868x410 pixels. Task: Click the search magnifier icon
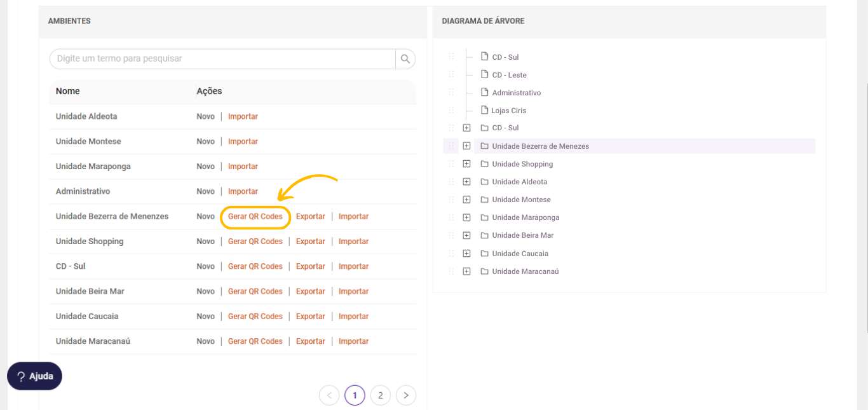(405, 59)
